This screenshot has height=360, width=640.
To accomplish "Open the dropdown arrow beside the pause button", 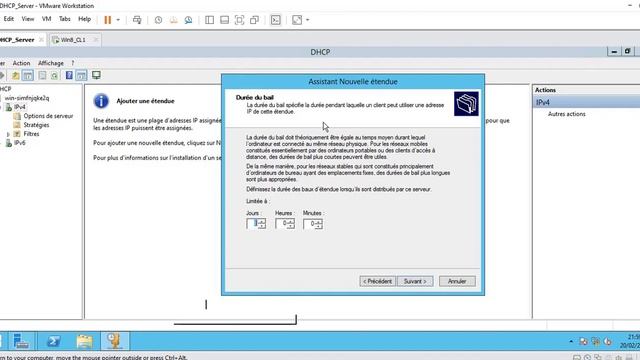I will tap(118, 20).
